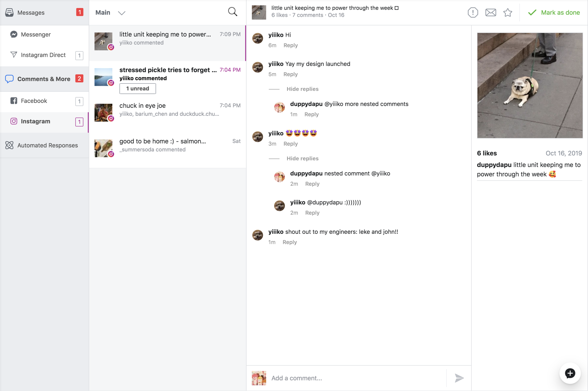
Task: Open the 'stressed pickle tries to forget' conversation
Action: coord(167,79)
